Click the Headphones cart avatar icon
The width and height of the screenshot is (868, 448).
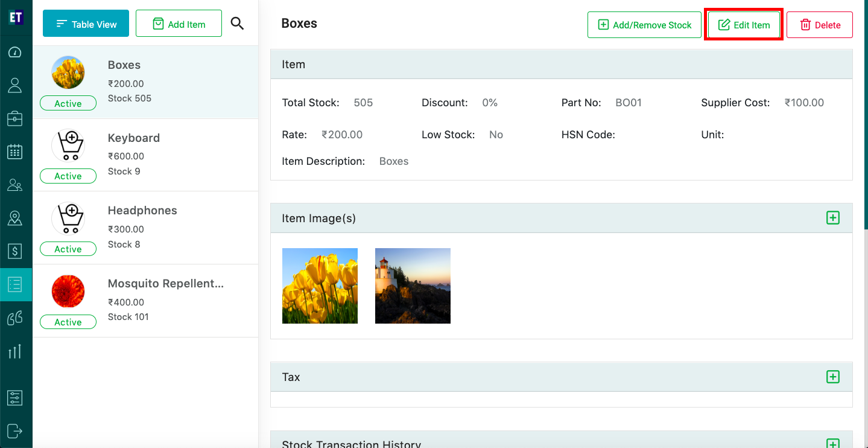click(68, 218)
